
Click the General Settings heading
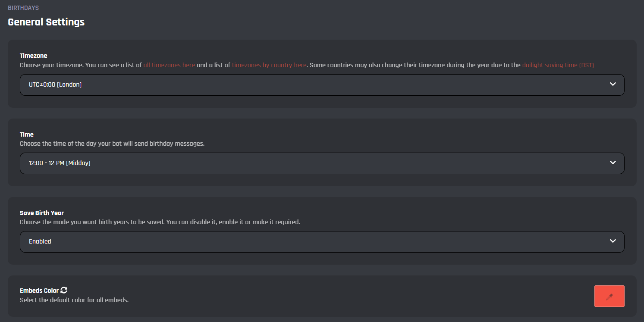pyautogui.click(x=46, y=22)
